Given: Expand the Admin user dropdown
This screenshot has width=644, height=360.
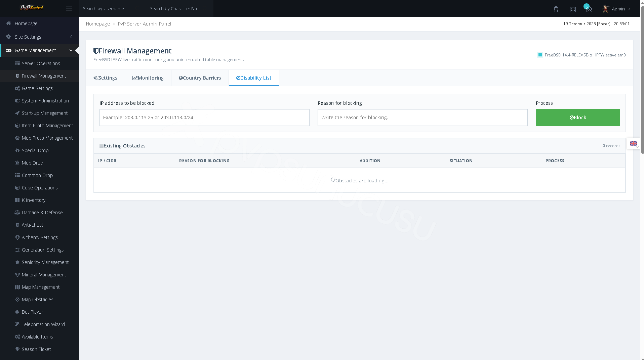Looking at the screenshot, I should (x=616, y=9).
